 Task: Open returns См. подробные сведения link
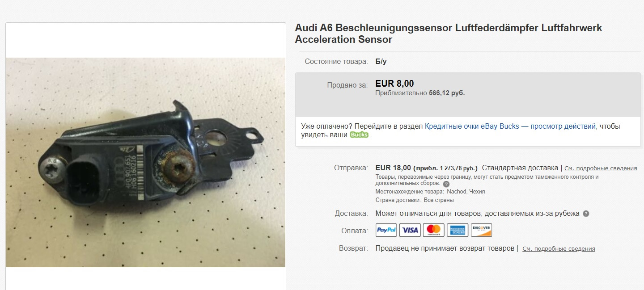click(559, 248)
